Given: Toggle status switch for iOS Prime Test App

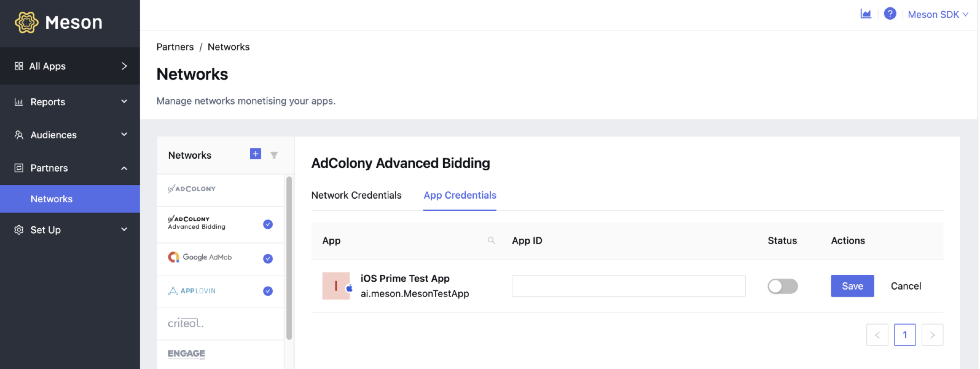Looking at the screenshot, I should (x=782, y=286).
